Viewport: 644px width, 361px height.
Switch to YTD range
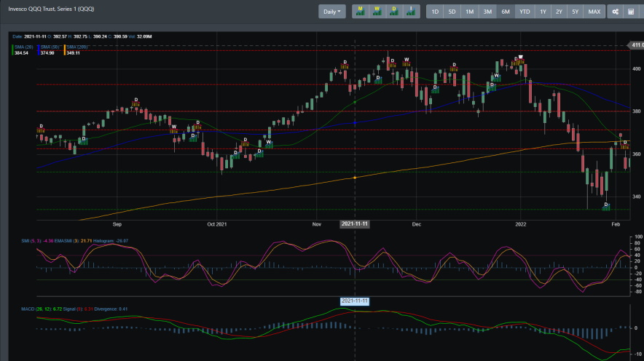click(x=524, y=12)
